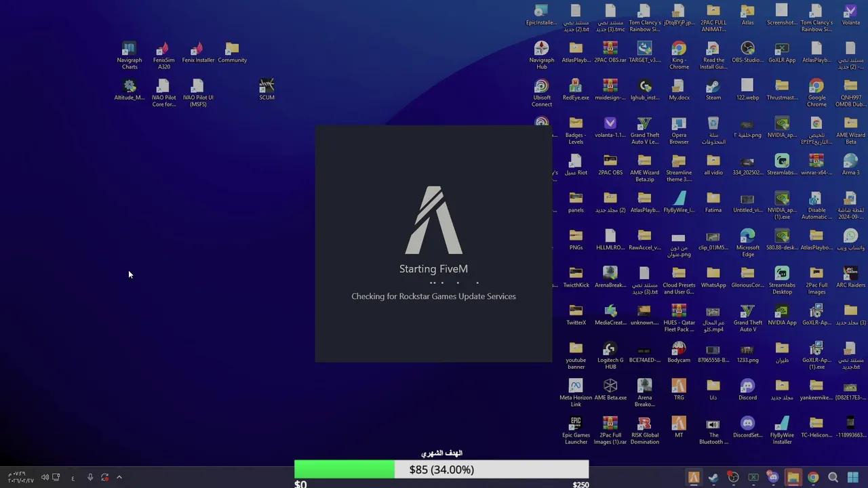Viewport: 868px width, 488px height.
Task: Open the GoXLR App shortcut
Action: [x=782, y=52]
